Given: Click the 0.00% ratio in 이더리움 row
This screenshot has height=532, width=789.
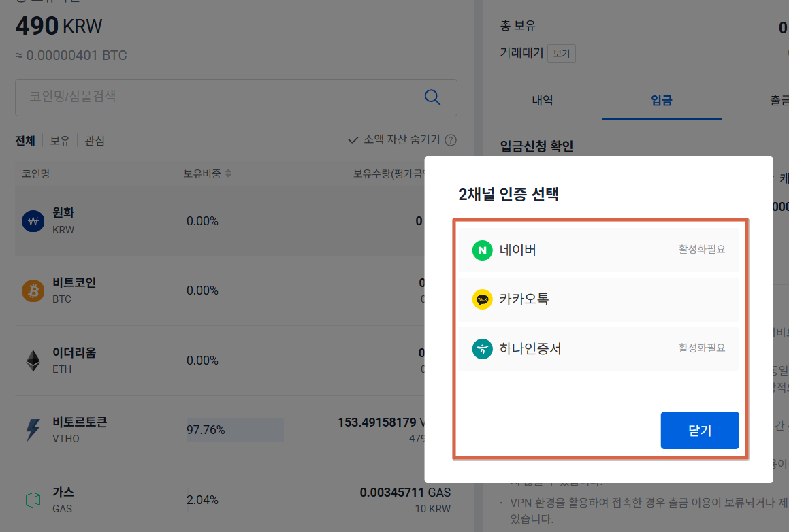Looking at the screenshot, I should click(202, 361).
